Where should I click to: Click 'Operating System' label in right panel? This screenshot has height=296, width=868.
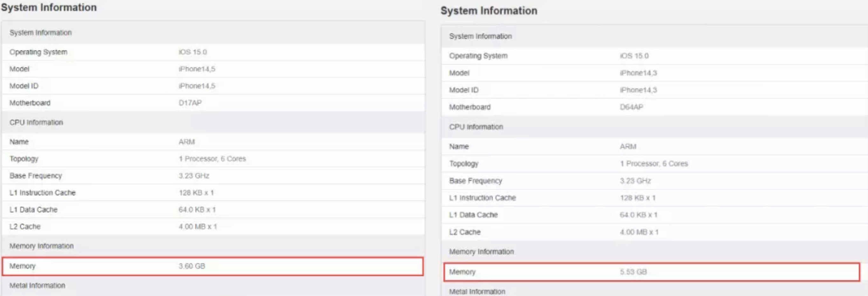tap(478, 56)
